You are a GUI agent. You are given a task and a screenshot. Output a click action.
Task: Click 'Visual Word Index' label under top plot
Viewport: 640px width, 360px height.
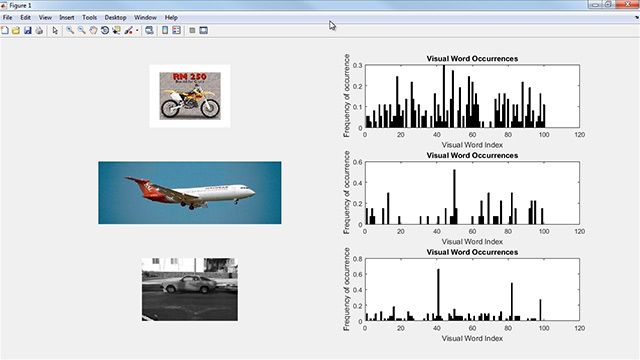[x=472, y=145]
